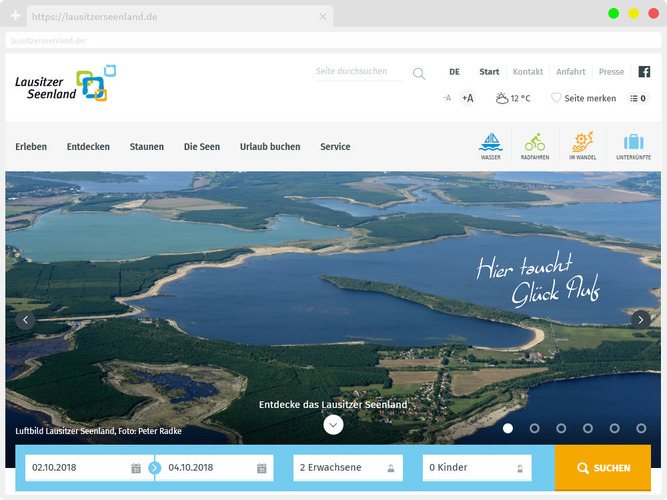
Task: Click the search magnifier icon
Action: pyautogui.click(x=419, y=73)
